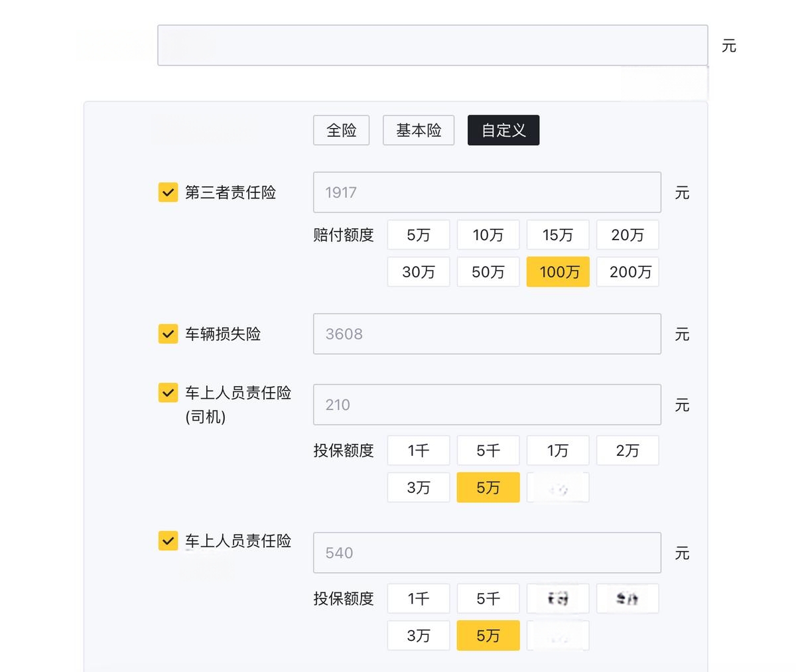Click the amount field showing 540
Image resolution: width=796 pixels, height=672 pixels.
click(x=487, y=553)
